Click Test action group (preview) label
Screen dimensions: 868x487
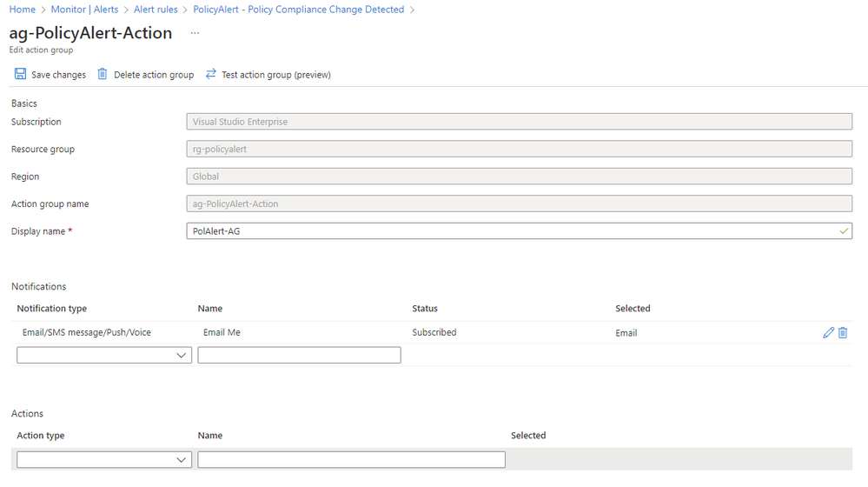click(276, 75)
